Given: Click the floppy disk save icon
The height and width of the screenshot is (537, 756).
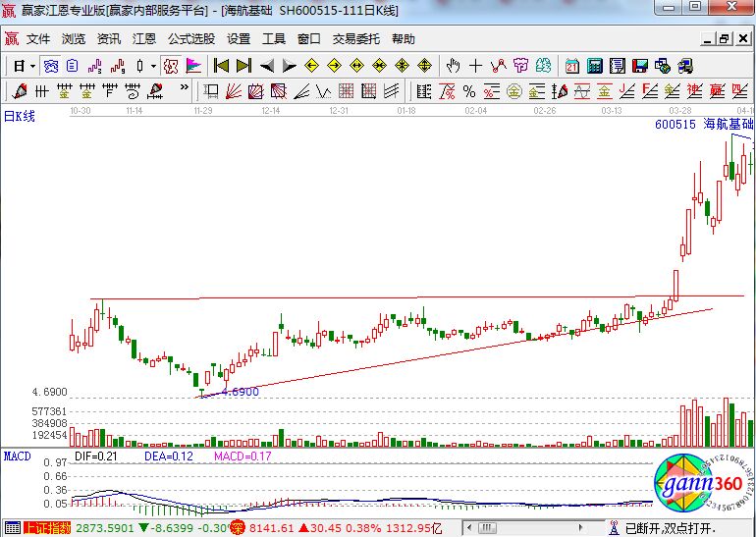Looking at the screenshot, I should tap(640, 66).
